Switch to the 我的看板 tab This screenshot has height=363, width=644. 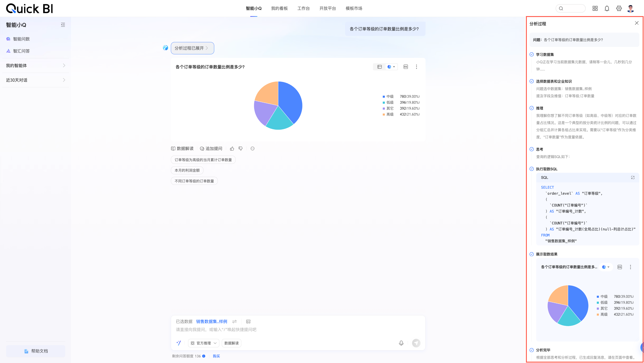[279, 8]
